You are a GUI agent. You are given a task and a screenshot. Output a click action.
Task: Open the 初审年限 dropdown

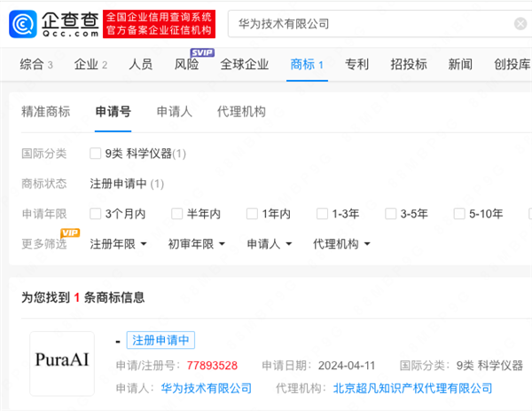197,243
